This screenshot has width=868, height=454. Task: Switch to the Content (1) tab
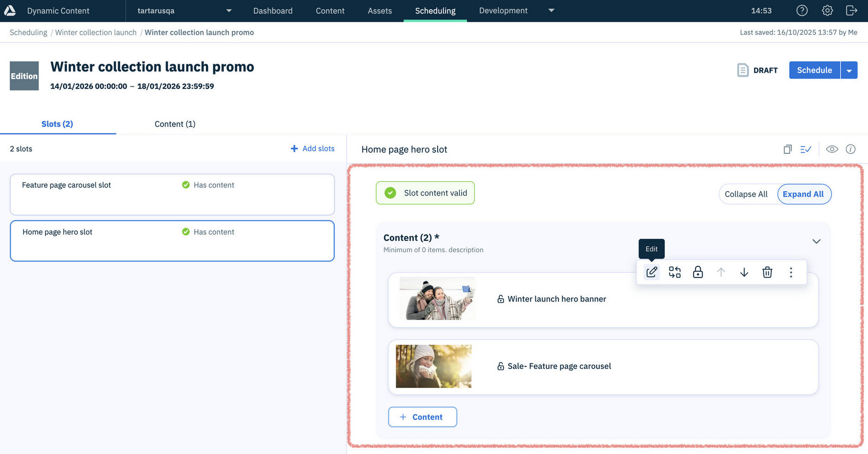tap(175, 124)
